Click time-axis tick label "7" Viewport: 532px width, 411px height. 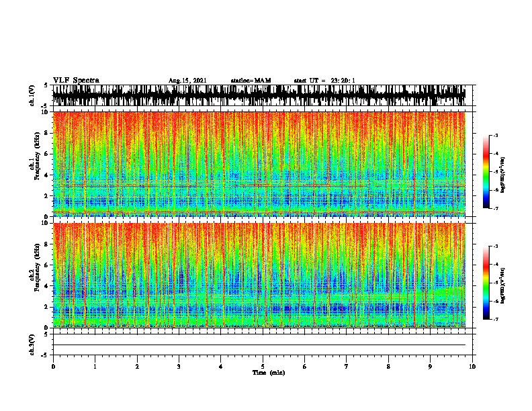point(347,367)
